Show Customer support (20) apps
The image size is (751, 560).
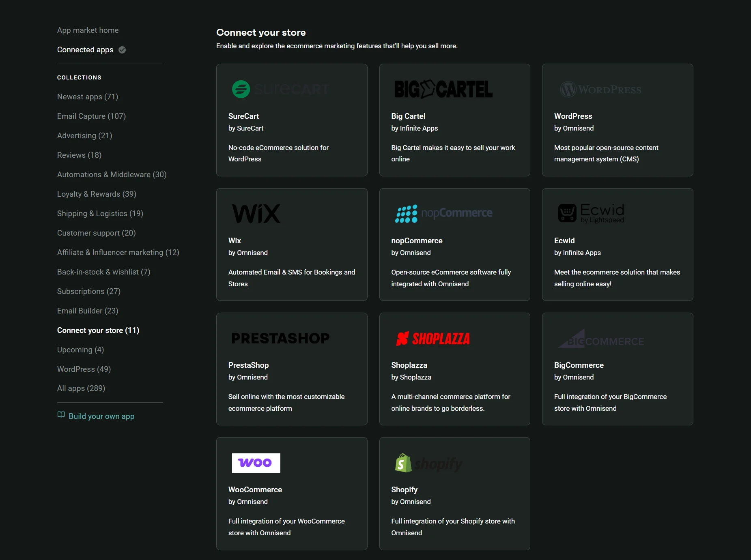point(97,233)
